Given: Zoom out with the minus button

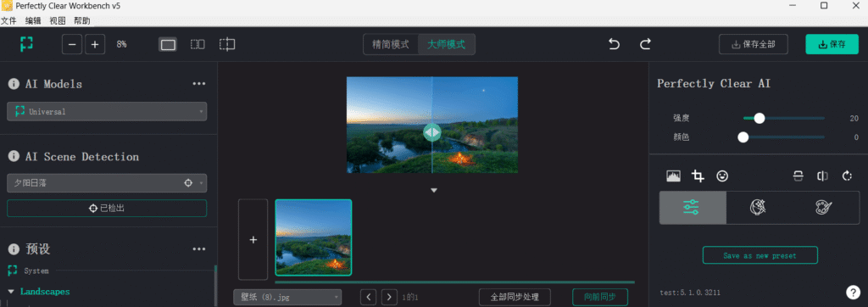Looking at the screenshot, I should (x=73, y=44).
